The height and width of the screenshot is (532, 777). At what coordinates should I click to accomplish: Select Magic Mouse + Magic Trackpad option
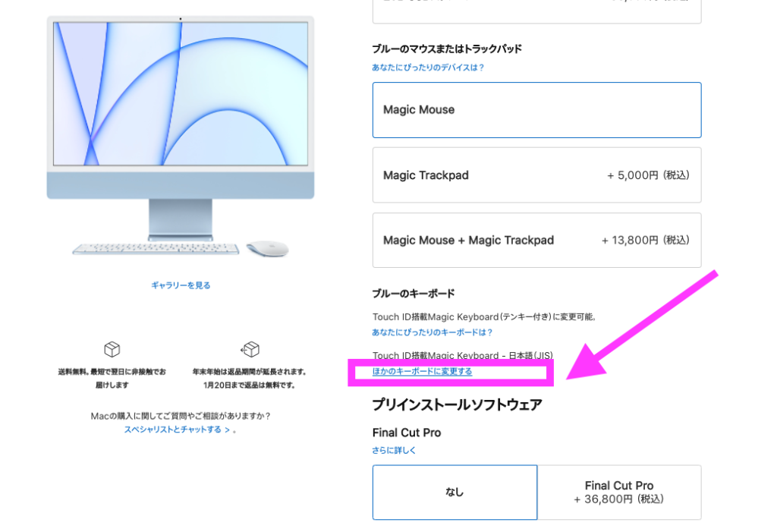536,241
